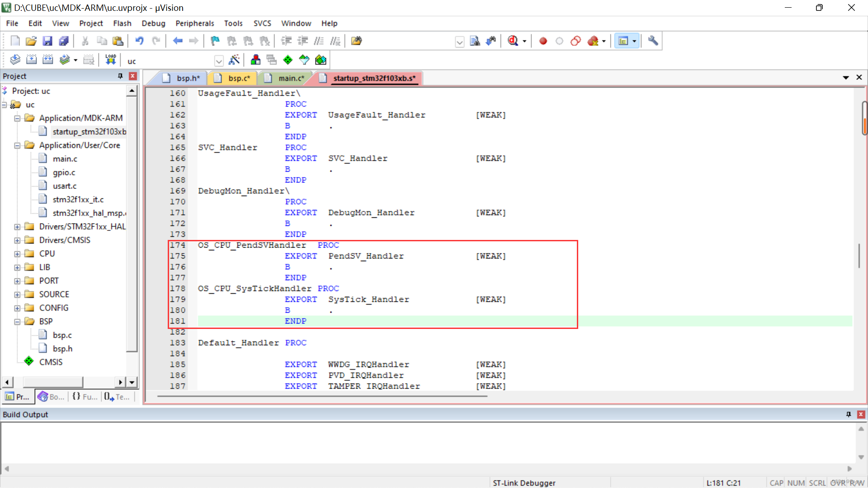The height and width of the screenshot is (488, 868).
Task: Open the Flash menu
Action: click(122, 23)
